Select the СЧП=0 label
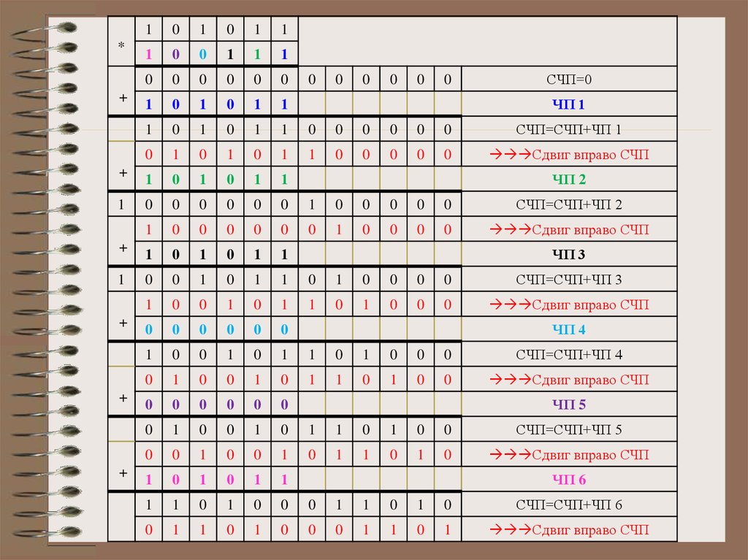Screen dimensions: 748x560 point(568,80)
